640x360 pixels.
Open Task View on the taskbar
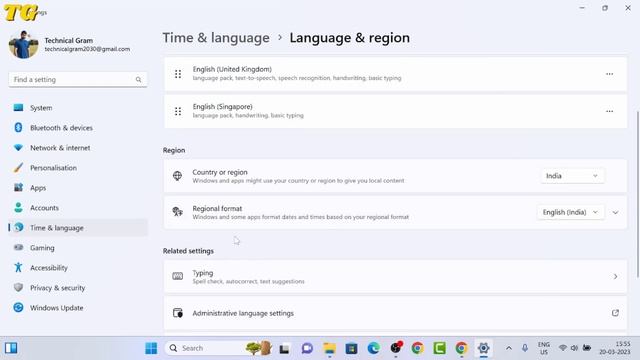284,349
